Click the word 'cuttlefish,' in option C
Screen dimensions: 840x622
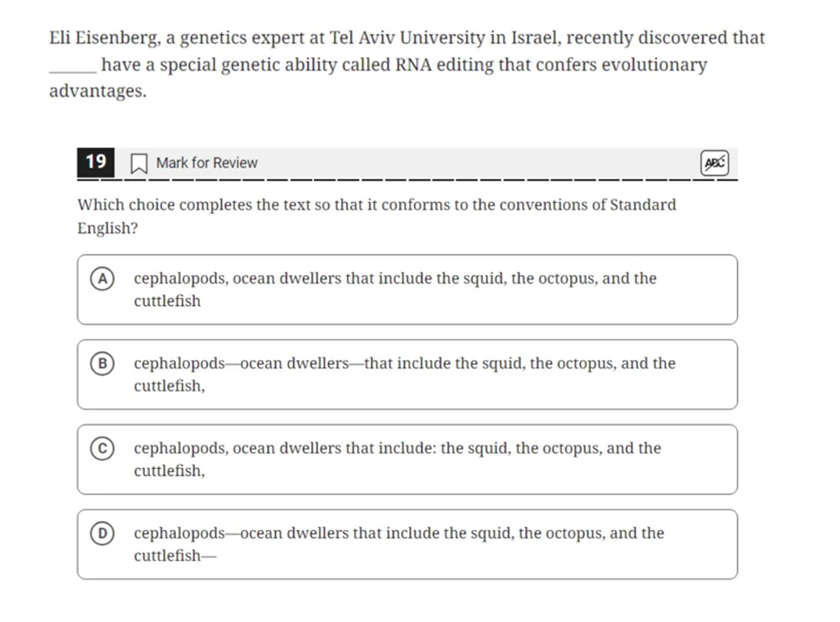point(169,471)
